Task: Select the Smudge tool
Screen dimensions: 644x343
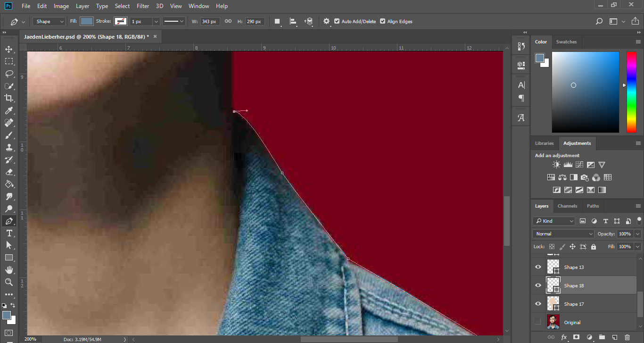Action: (9, 196)
